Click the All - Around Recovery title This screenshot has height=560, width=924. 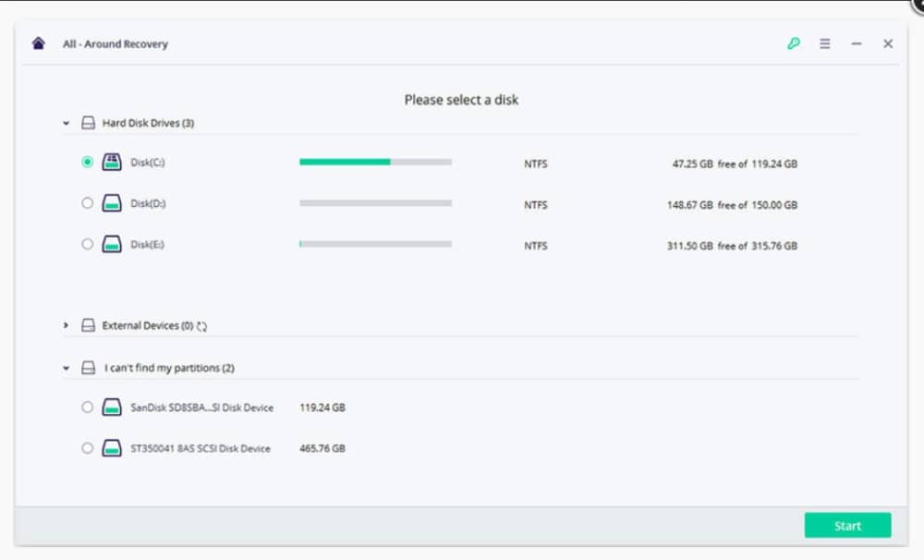point(115,43)
